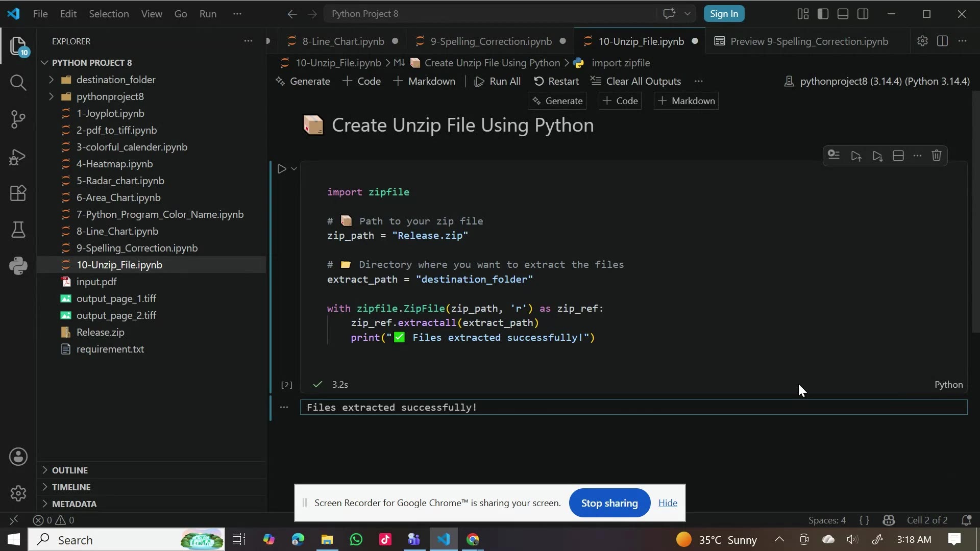Toggle the Secondary Side Bar layout
The image size is (980, 551).
coord(863,14)
